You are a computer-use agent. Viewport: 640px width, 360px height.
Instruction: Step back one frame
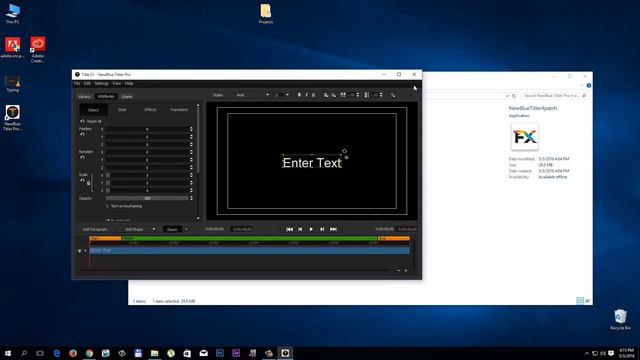(300, 229)
